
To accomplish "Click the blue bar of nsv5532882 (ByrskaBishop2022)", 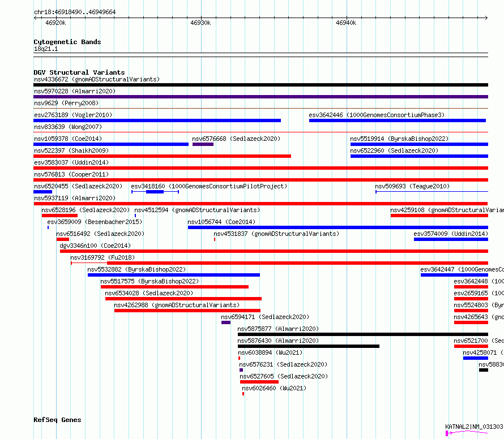I will [x=174, y=275].
